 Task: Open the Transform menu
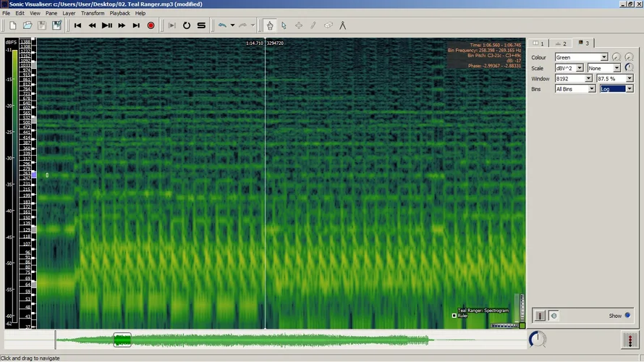93,13
